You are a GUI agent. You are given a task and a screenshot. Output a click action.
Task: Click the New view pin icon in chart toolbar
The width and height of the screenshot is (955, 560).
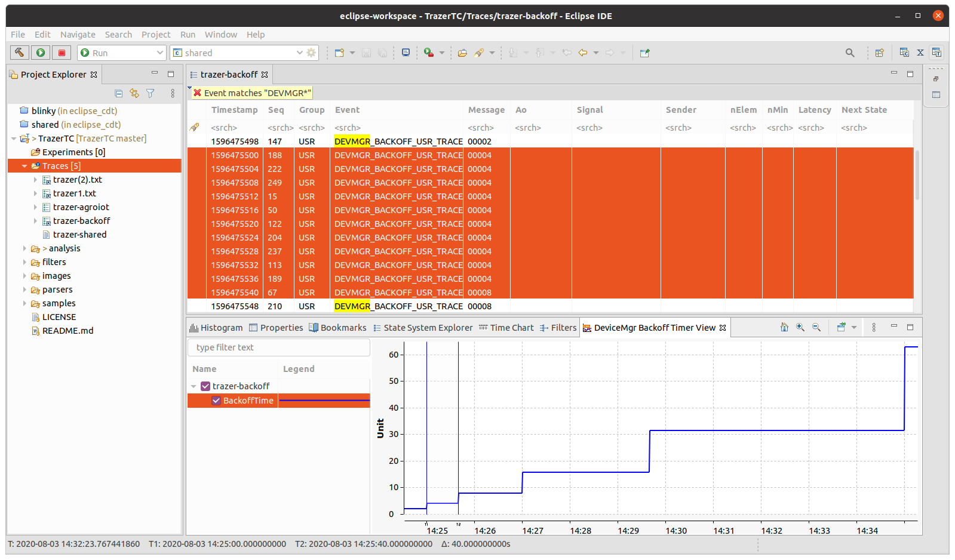coord(841,327)
